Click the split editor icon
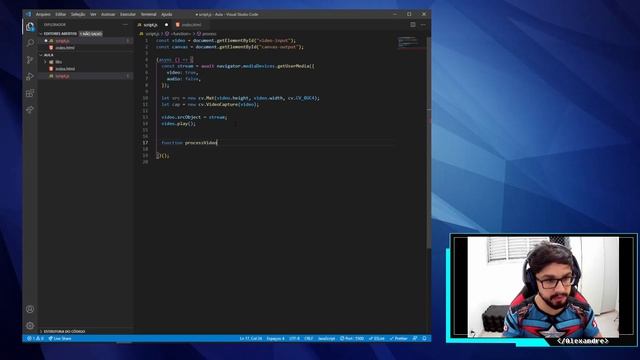The image size is (640, 360). point(413,24)
